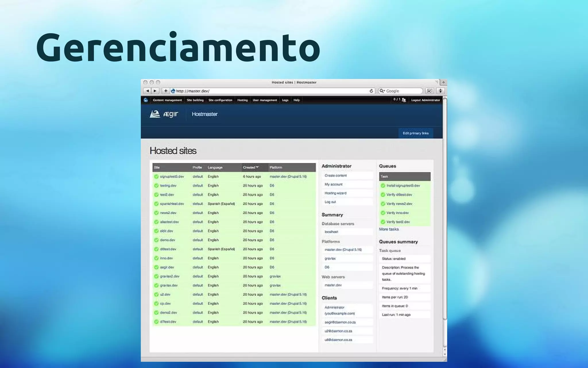The height and width of the screenshot is (368, 588).
Task: Click the Aegir ship logo
Action: click(x=155, y=114)
